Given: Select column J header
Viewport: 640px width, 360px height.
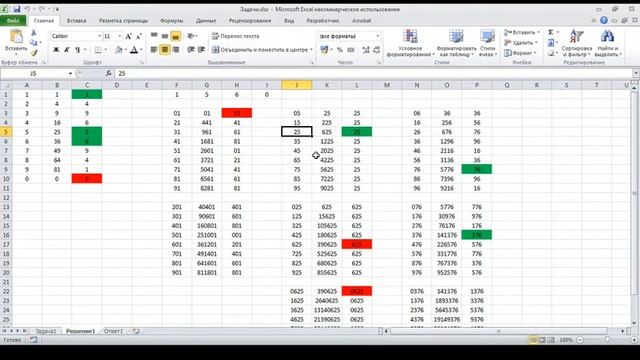Looking at the screenshot, I should pyautogui.click(x=297, y=85).
